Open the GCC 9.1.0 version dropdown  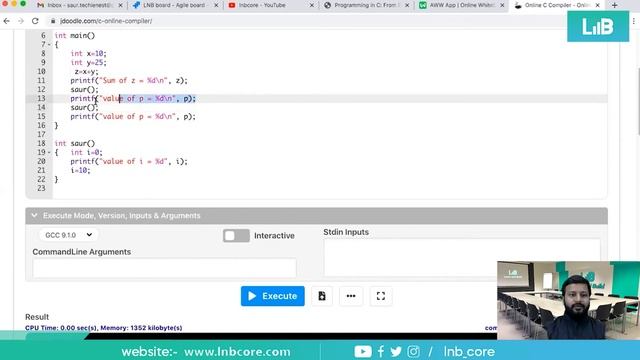tap(69, 235)
